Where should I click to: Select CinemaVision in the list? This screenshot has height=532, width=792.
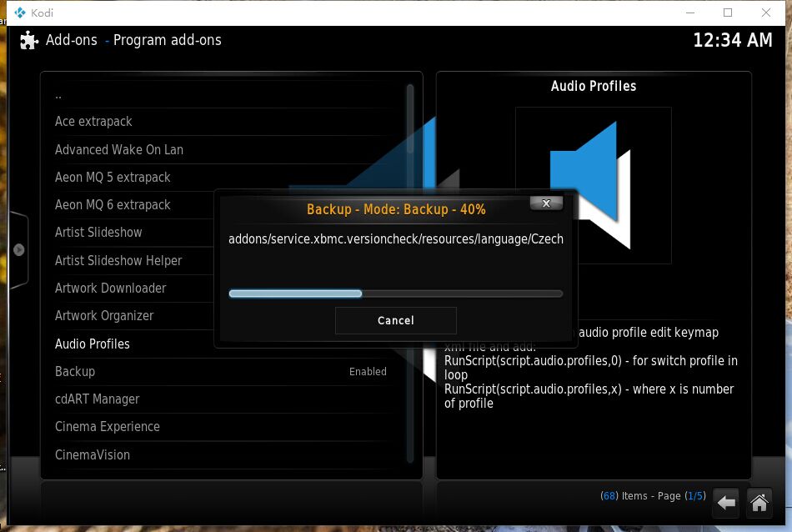92,455
